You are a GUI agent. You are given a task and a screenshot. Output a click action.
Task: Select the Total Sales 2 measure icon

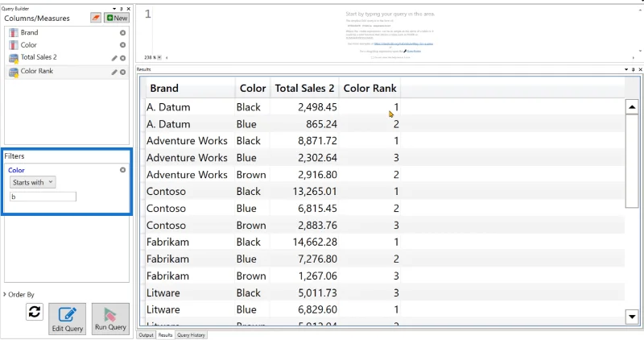(x=14, y=58)
